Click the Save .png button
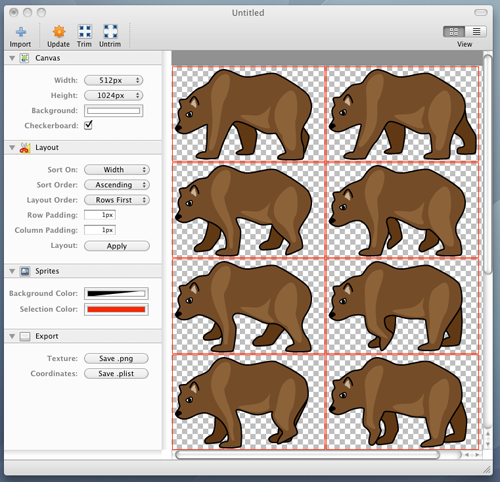Image resolution: width=500 pixels, height=482 pixels. click(116, 359)
